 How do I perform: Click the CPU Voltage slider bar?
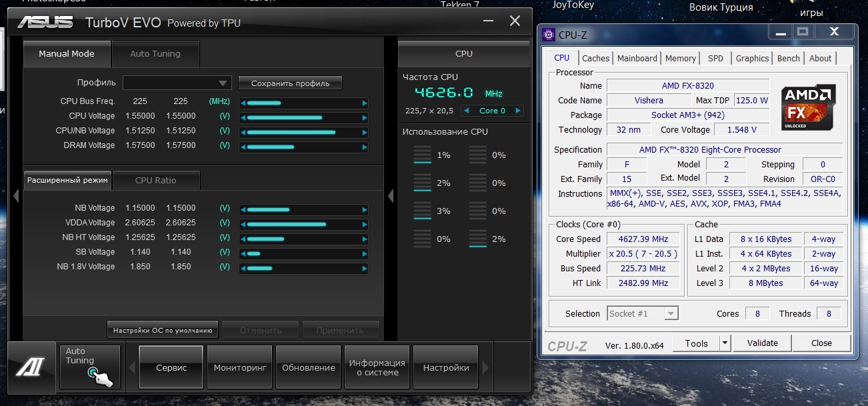[303, 118]
